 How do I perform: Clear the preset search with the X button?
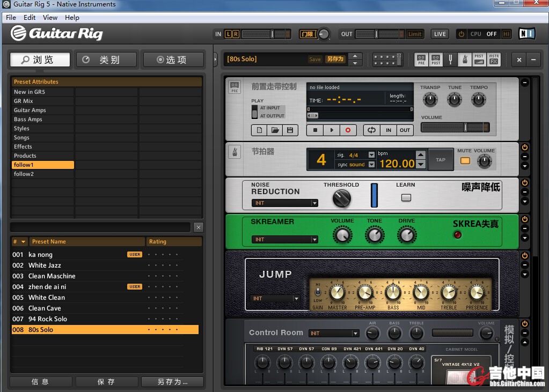pos(199,227)
